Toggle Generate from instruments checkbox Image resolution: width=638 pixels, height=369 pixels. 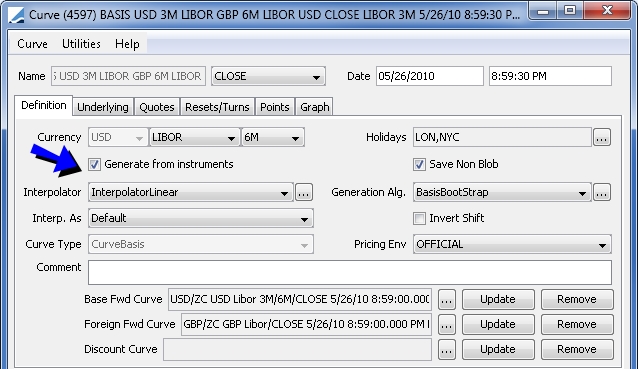point(94,164)
